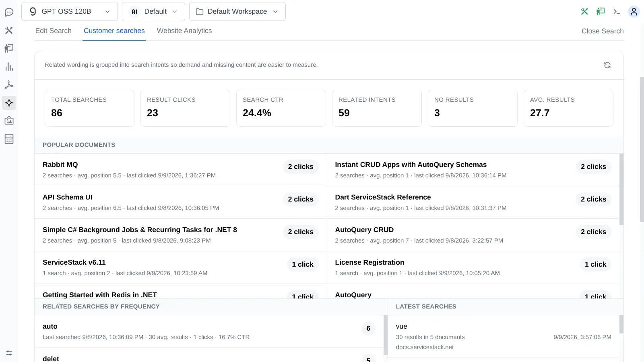The image size is (644, 362).
Task: Click the count badge 6 for auto
Action: pos(368,329)
